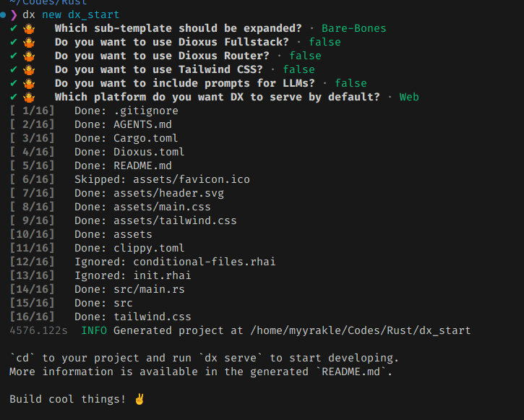Click the emoji beside the Tailwind CSS question
The width and height of the screenshot is (524, 420).
tap(29, 69)
